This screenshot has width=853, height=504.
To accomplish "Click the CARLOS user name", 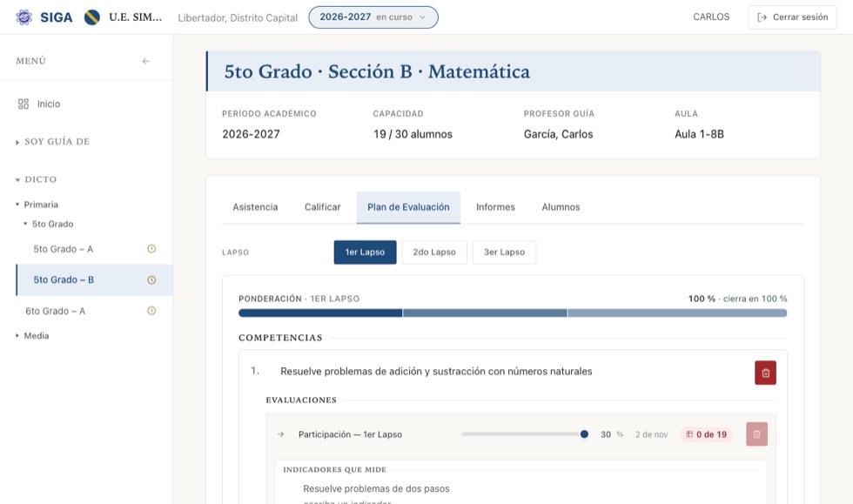I will [x=712, y=17].
